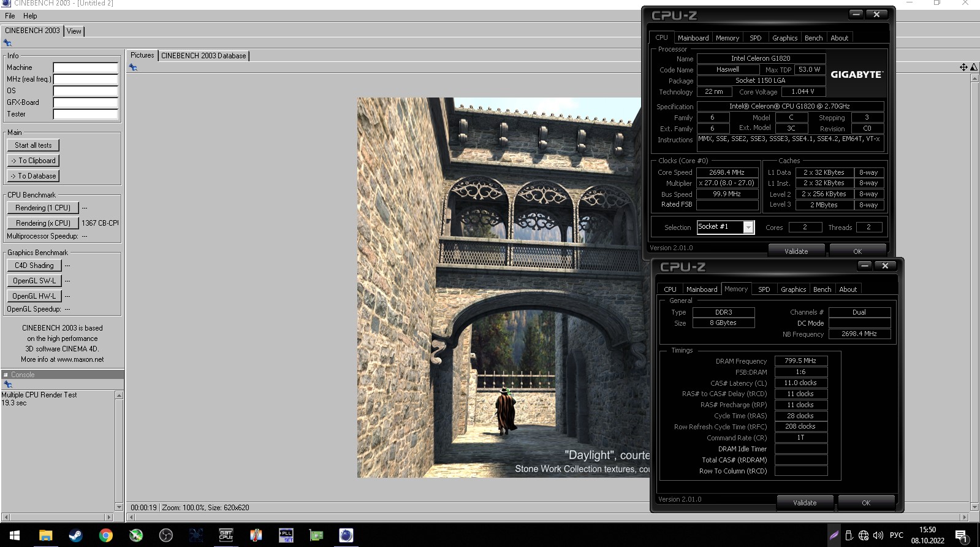Image resolution: width=980 pixels, height=547 pixels.
Task: Click the MHz (real freq.) input field
Action: [85, 79]
